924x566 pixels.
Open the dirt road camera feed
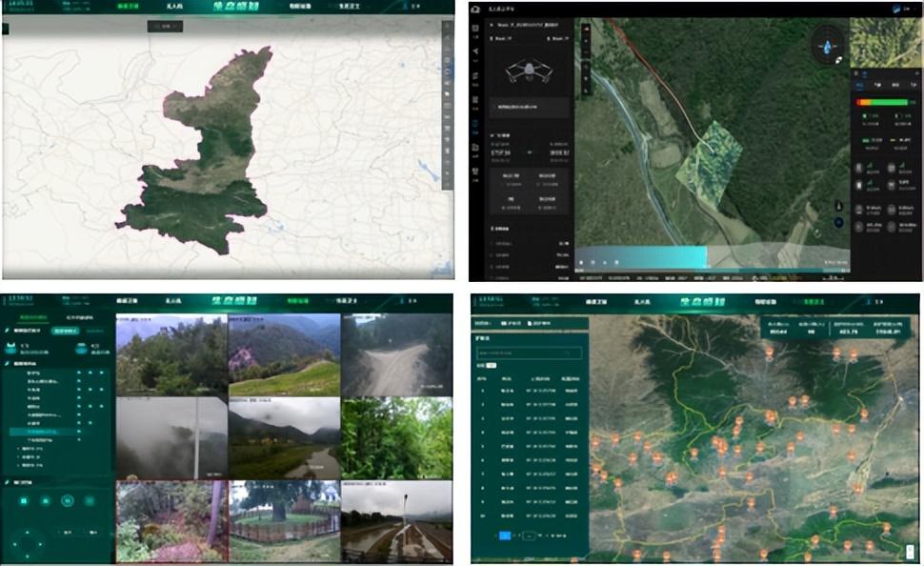[397, 354]
